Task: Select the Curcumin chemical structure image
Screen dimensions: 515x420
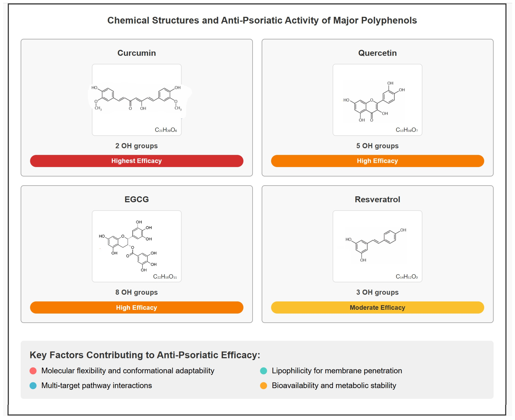Action: click(137, 100)
